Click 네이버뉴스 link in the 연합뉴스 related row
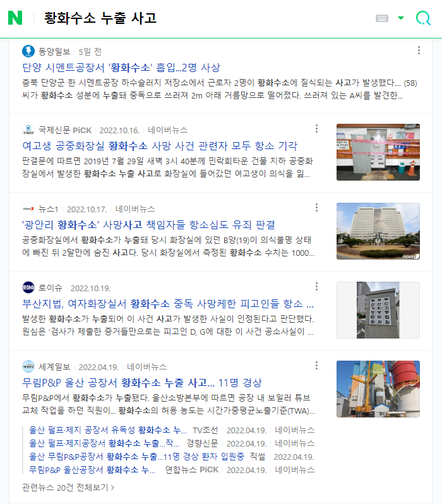The height and width of the screenshot is (504, 442). 295,470
